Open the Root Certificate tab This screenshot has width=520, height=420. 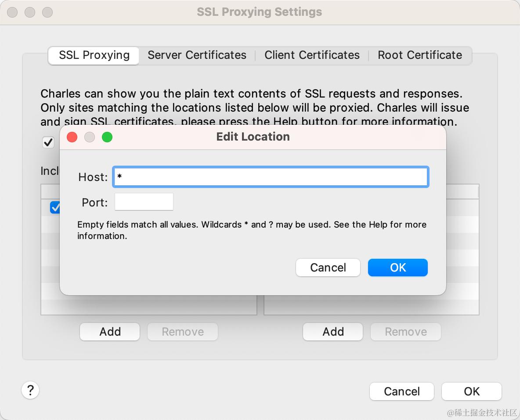tap(420, 55)
